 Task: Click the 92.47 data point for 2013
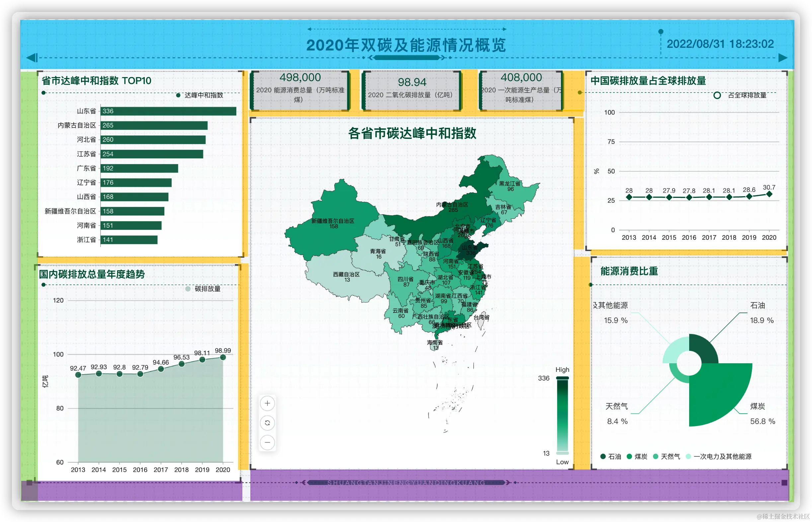[x=78, y=375]
